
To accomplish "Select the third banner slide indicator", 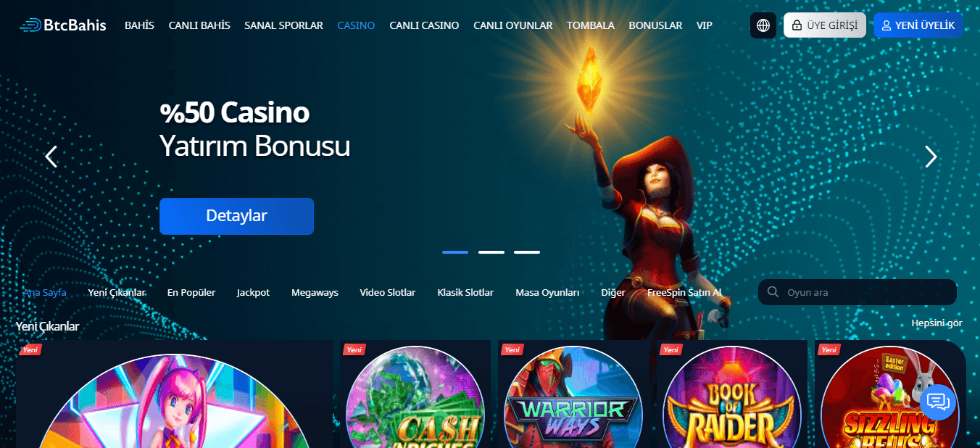I will click(527, 252).
